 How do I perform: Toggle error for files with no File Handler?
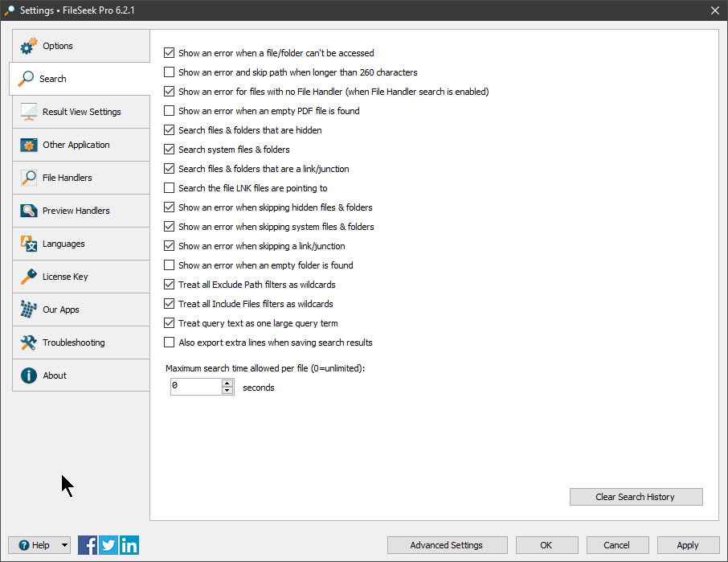(169, 92)
